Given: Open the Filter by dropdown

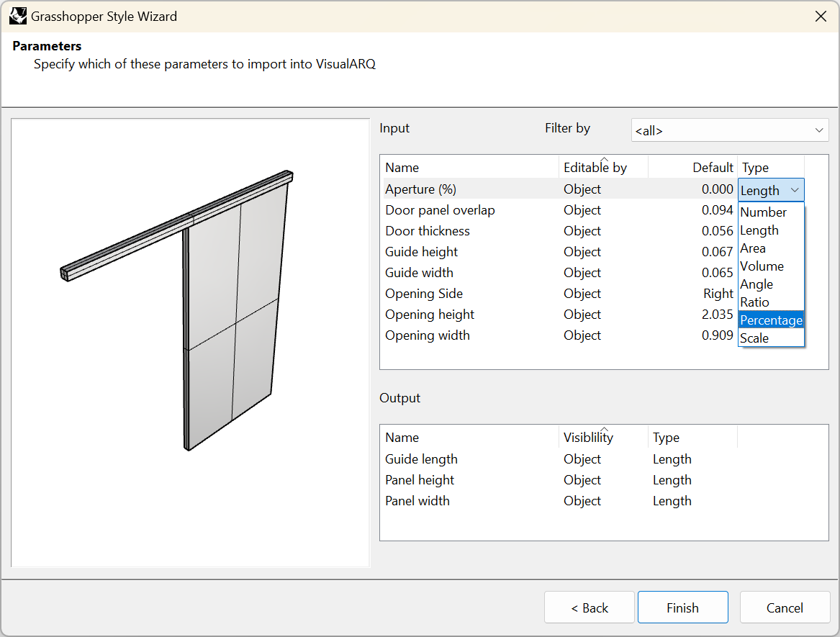Looking at the screenshot, I should tap(730, 130).
